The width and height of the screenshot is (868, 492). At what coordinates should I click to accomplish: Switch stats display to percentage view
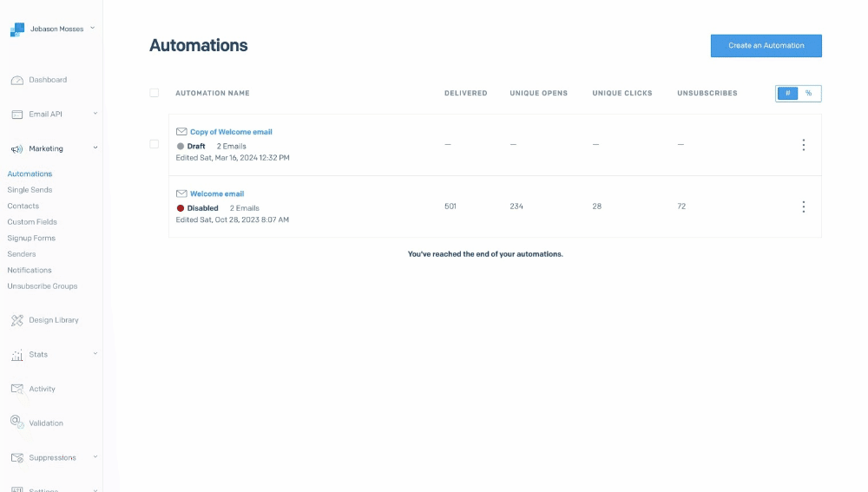(x=809, y=93)
